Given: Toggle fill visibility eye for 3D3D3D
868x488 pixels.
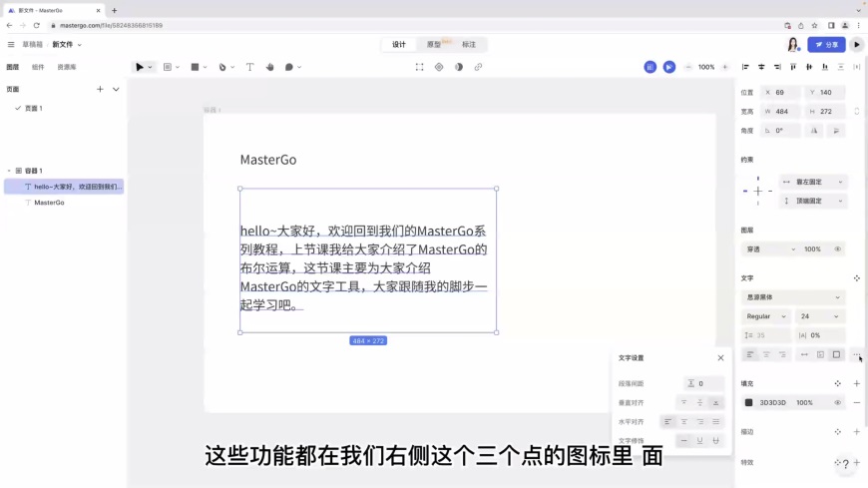Looking at the screenshot, I should 837,403.
